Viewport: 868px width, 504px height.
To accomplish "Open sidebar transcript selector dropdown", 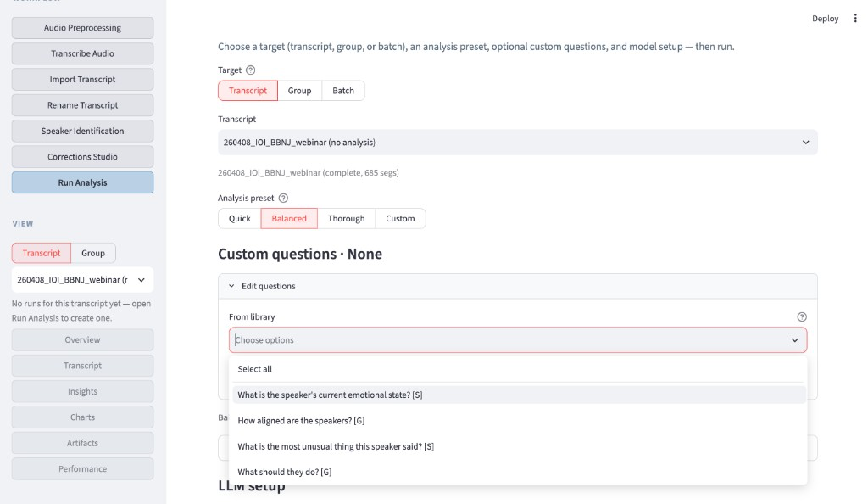I will click(x=82, y=280).
